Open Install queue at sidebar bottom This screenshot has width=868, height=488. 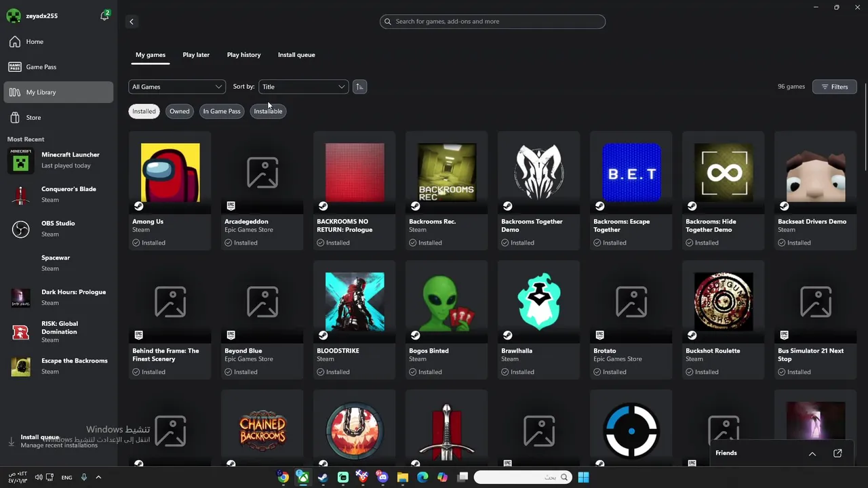[58, 441]
